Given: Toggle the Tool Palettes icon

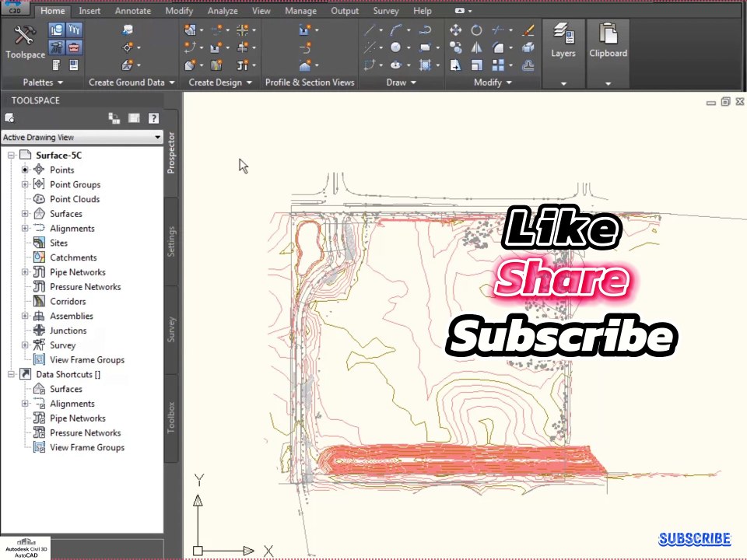Looking at the screenshot, I should [74, 65].
